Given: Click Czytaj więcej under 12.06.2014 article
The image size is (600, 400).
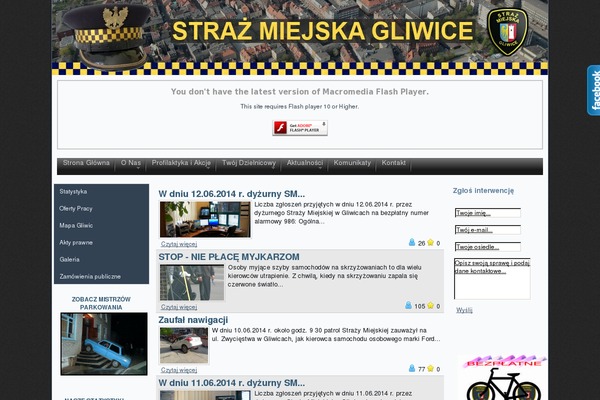Looking at the screenshot, I should [179, 244].
